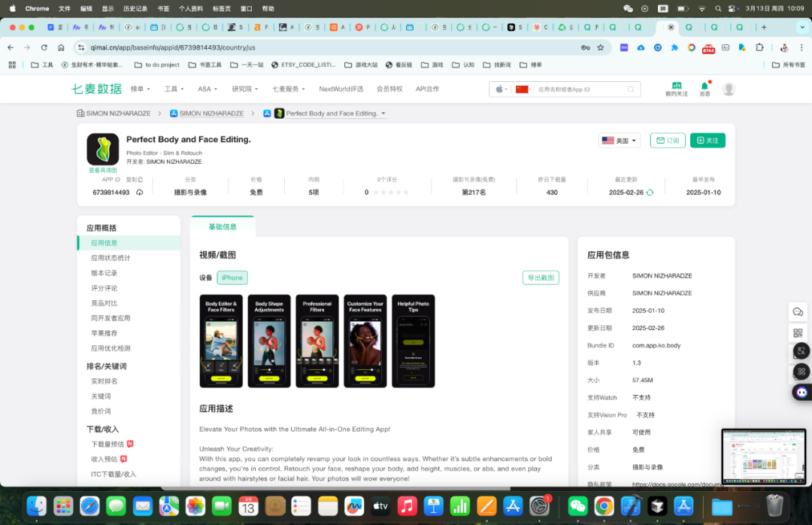Click the download icon beside 6739814493

pyautogui.click(x=140, y=193)
